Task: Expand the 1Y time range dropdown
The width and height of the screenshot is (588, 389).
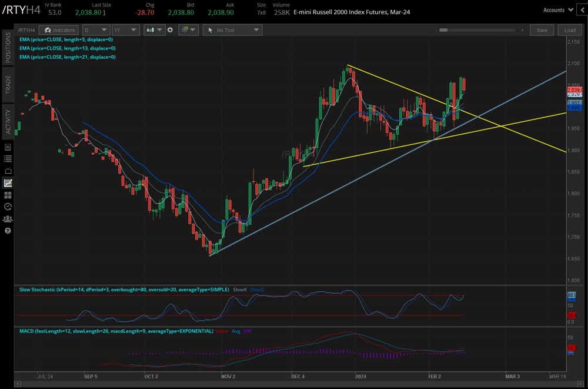Action: (125, 30)
